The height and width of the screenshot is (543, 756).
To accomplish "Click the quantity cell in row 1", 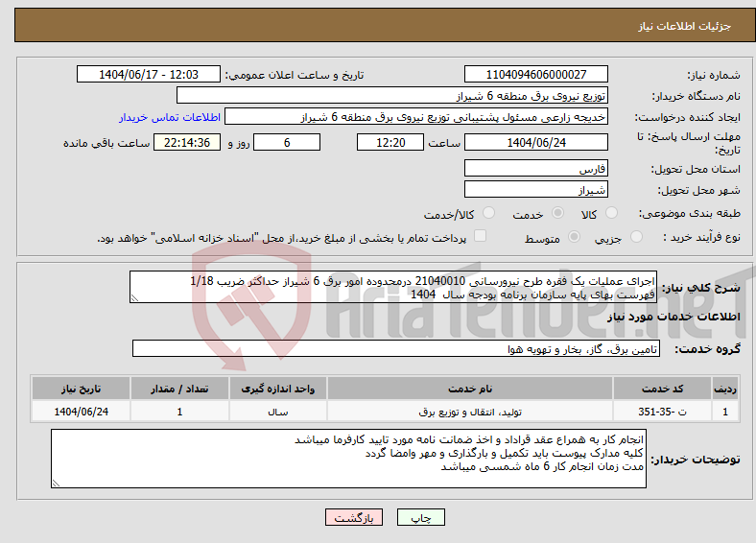I will tap(179, 412).
